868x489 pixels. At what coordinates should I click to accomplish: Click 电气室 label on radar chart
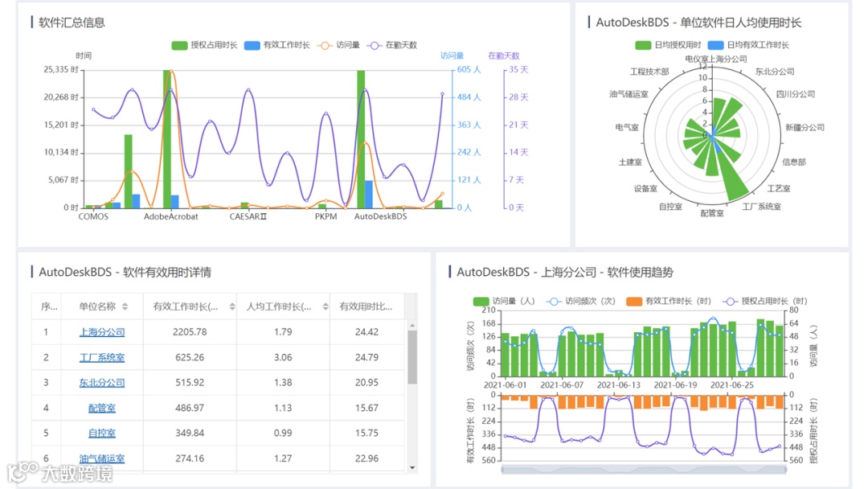[627, 127]
